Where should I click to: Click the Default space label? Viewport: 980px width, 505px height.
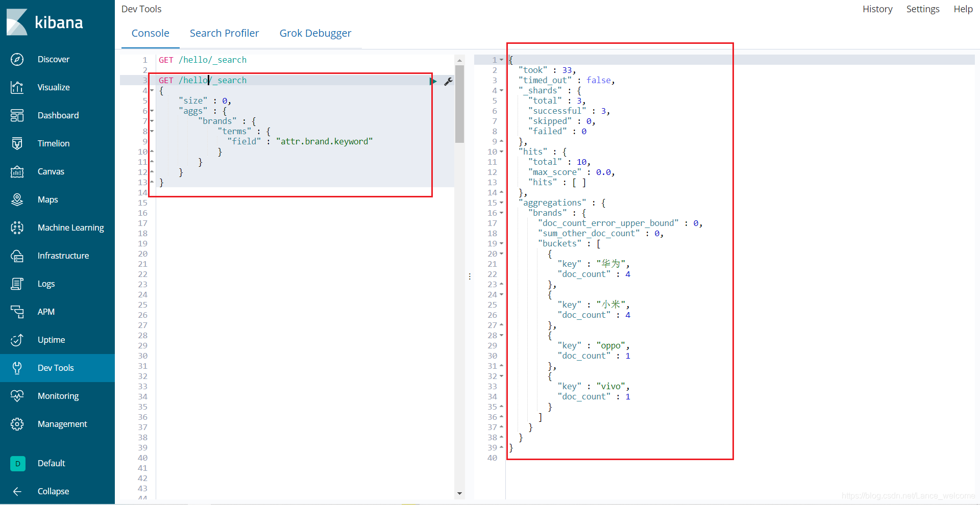pos(51,463)
